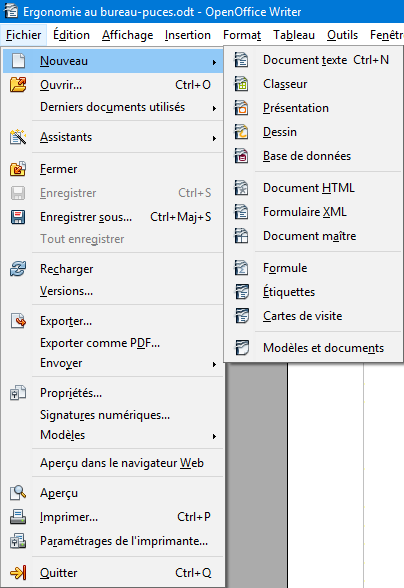The height and width of the screenshot is (588, 404).
Task: Expand the Modèles submenu arrow
Action: (x=214, y=436)
